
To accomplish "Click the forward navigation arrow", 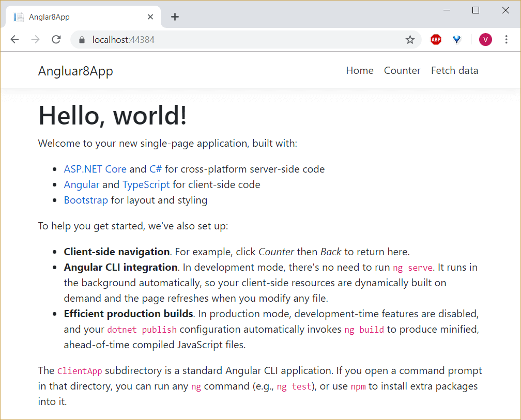I will [35, 39].
